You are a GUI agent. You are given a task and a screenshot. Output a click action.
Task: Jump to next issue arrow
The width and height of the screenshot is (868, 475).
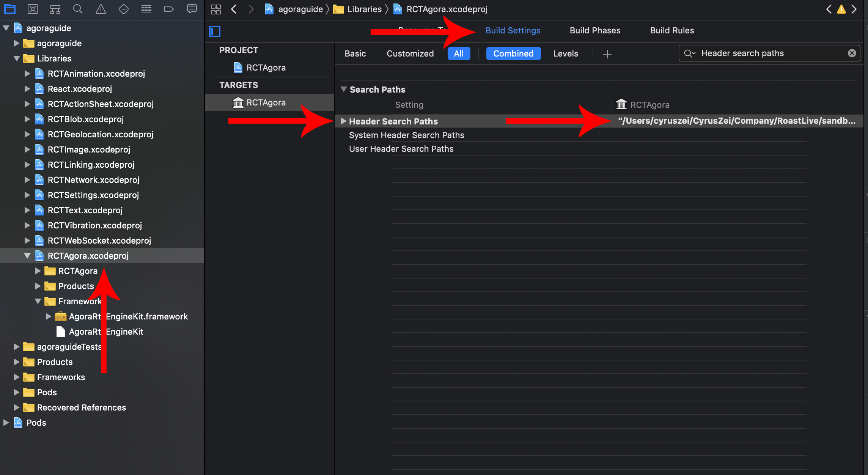854,9
